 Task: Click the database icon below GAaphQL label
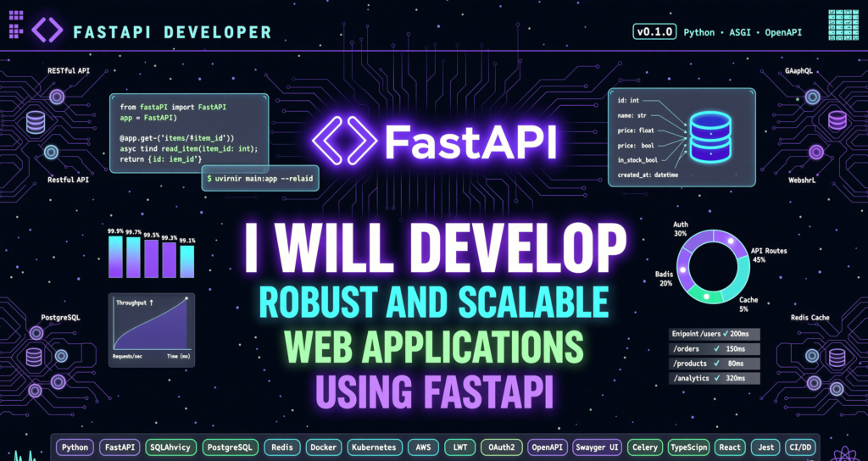tap(837, 119)
